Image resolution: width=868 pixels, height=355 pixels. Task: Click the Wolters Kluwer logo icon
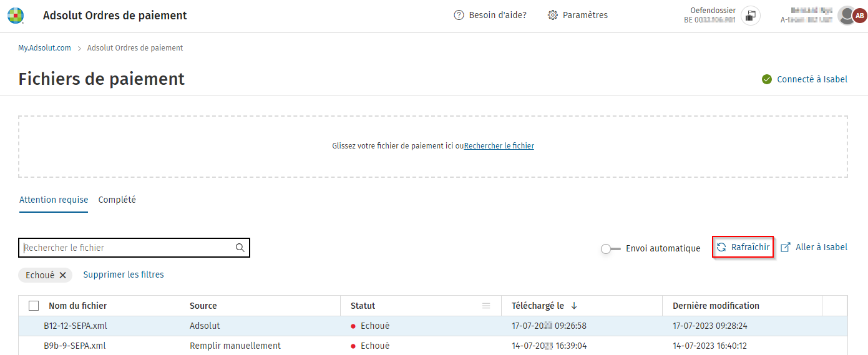[16, 16]
